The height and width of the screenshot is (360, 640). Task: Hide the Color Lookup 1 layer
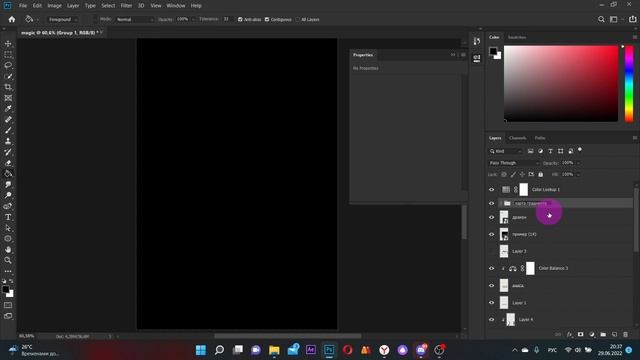[x=491, y=189]
